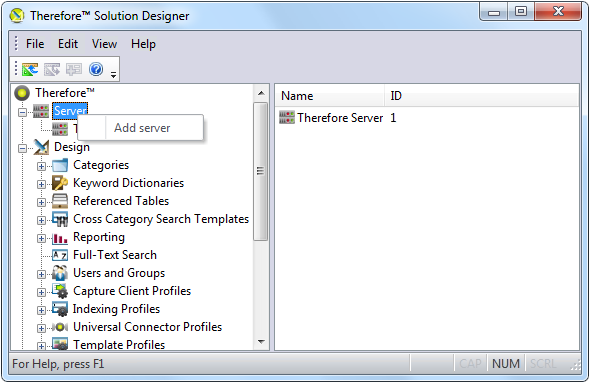Select the Users and Groups label
The image size is (590, 383).
(x=119, y=273)
